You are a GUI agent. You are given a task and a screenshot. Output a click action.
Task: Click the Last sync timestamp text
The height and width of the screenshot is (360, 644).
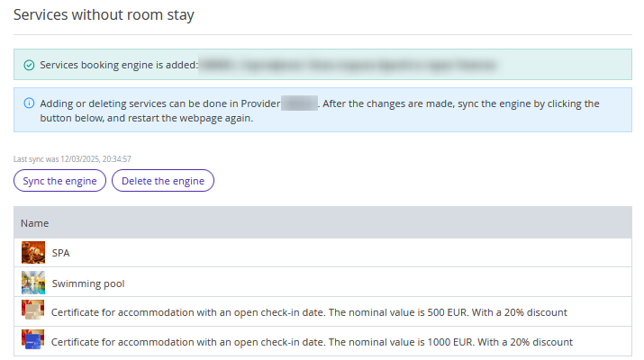click(x=72, y=159)
